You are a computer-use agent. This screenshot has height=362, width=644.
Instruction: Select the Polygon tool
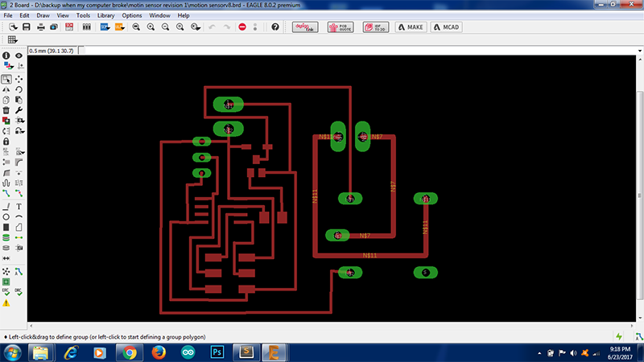[x=19, y=227]
